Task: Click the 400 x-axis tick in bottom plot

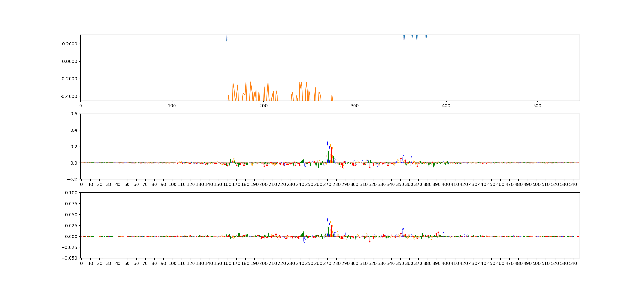Action: click(x=446, y=263)
